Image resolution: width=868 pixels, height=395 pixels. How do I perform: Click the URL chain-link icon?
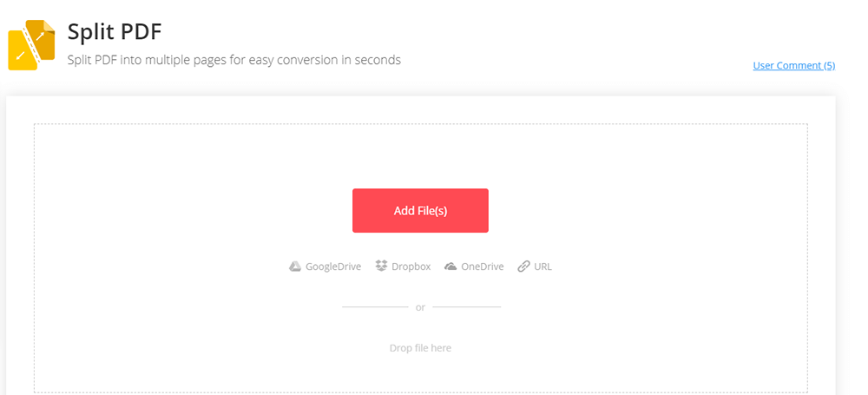coord(523,267)
